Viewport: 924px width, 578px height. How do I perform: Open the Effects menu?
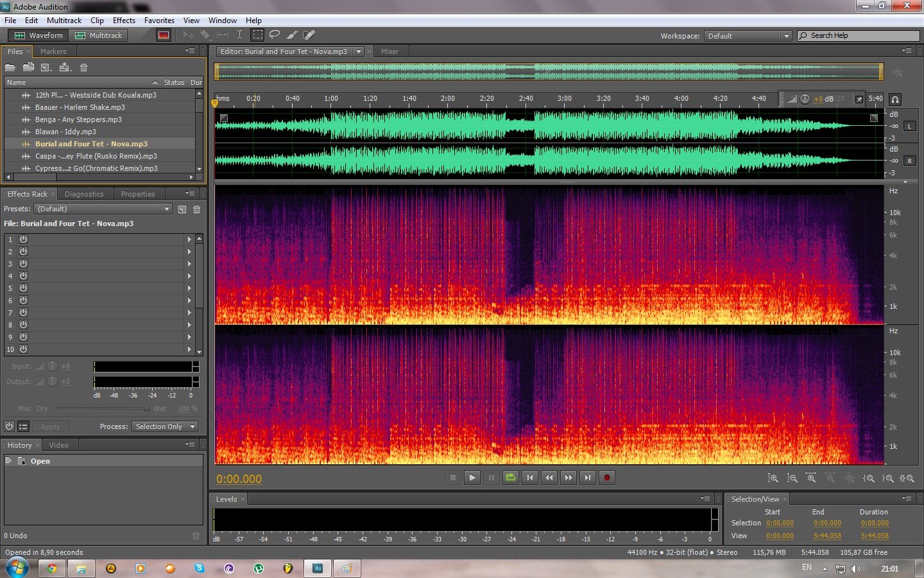(x=124, y=21)
